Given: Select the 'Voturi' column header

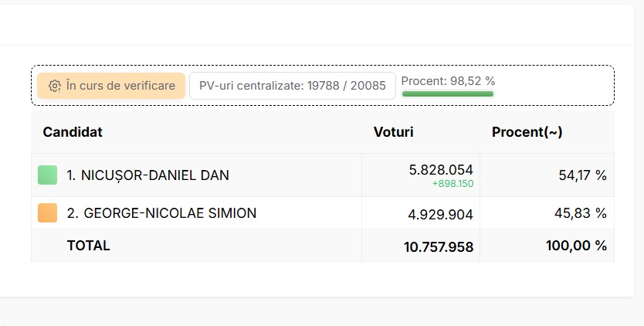Looking at the screenshot, I should tap(394, 132).
